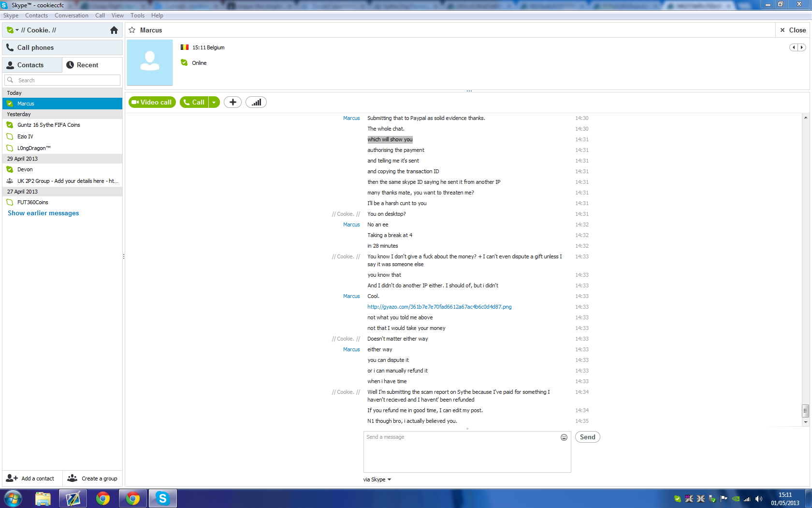Open the Help menu

click(x=157, y=15)
